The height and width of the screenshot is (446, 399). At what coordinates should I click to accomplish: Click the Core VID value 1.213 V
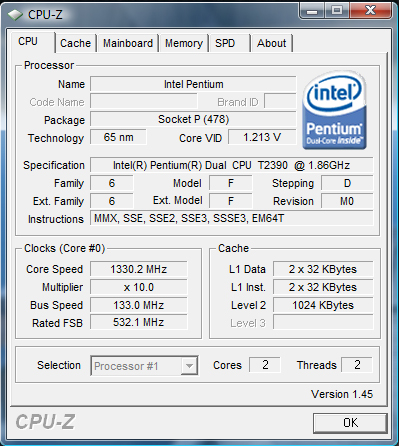[262, 137]
